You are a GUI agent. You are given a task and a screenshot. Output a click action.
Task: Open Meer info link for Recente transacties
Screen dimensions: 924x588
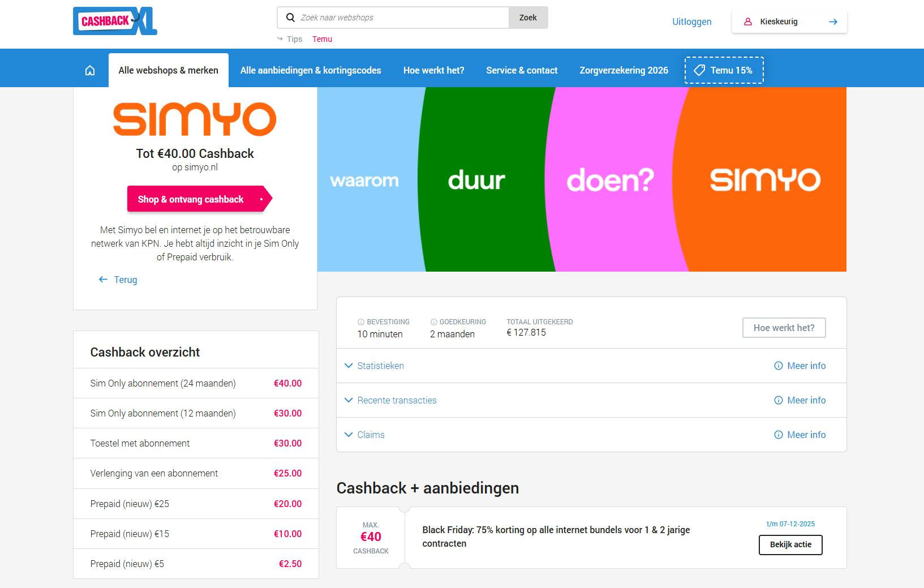tap(806, 400)
